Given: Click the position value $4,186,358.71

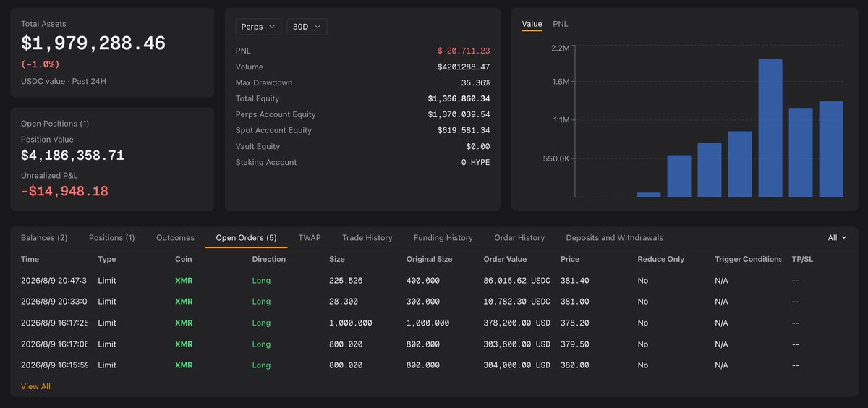Looking at the screenshot, I should pos(72,156).
